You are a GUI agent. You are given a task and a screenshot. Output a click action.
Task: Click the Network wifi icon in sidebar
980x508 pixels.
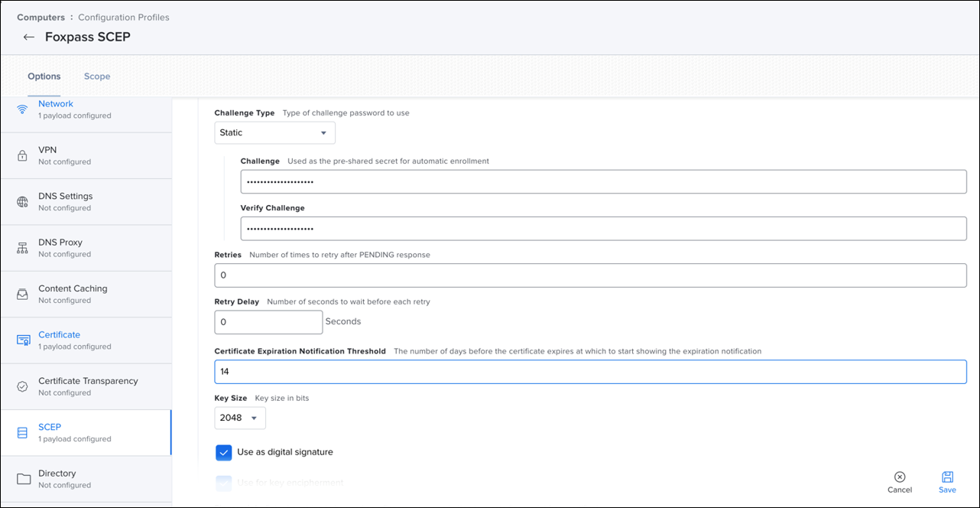(23, 109)
